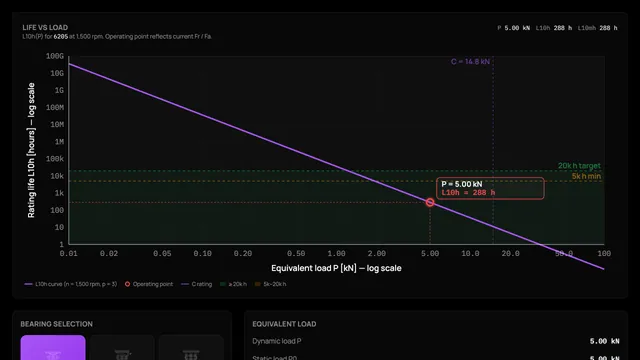640x360 pixels.
Task: Click the '100k' tick on the life axis
Action: point(55,159)
